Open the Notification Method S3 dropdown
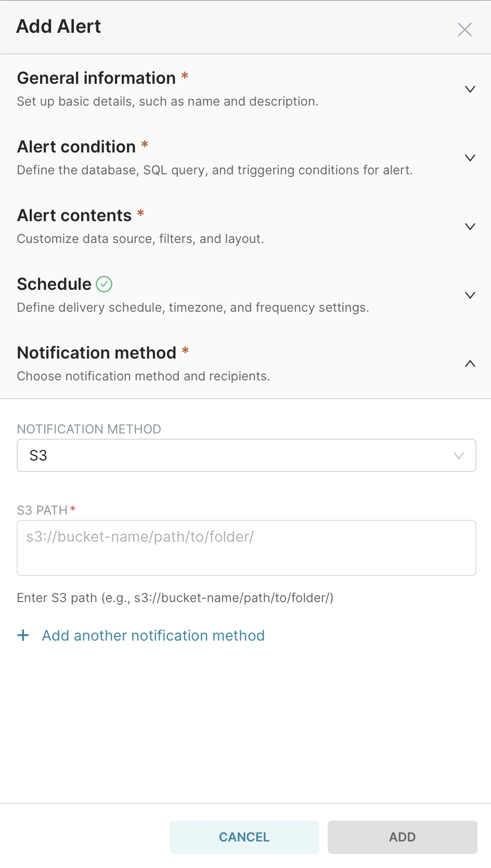This screenshot has width=491, height=868. 246,456
